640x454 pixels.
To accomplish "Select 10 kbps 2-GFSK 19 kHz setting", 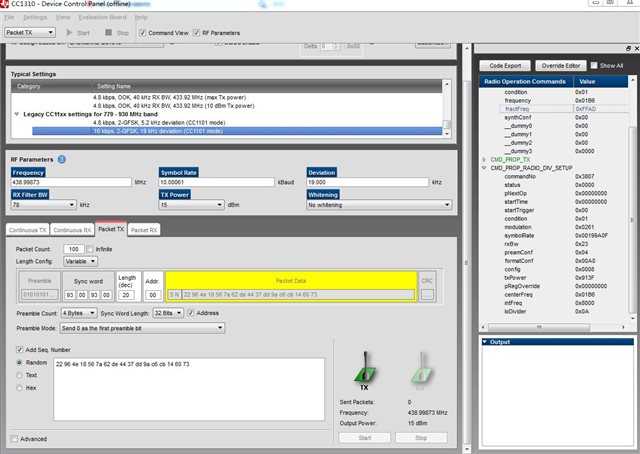I will click(x=237, y=131).
